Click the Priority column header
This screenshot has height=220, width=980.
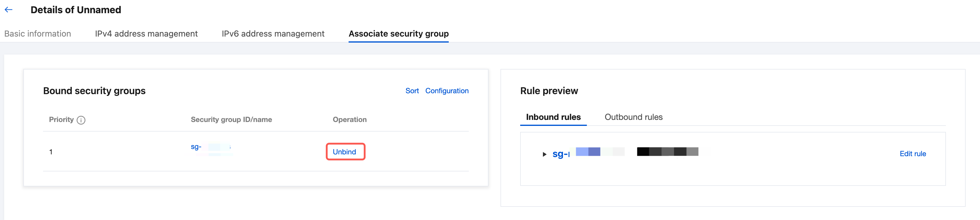61,120
